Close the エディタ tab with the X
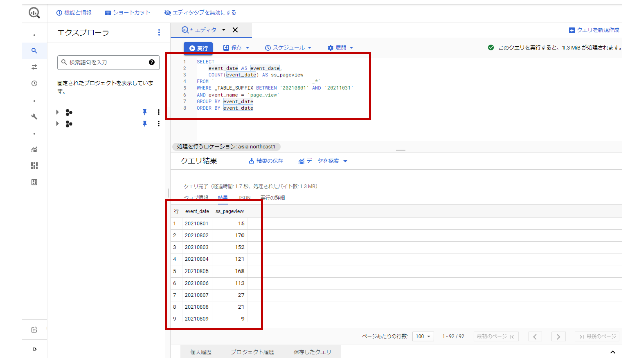 coord(235,30)
